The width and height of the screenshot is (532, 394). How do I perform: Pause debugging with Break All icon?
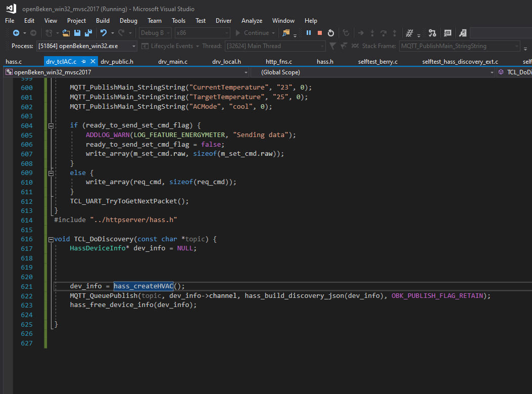(x=309, y=33)
